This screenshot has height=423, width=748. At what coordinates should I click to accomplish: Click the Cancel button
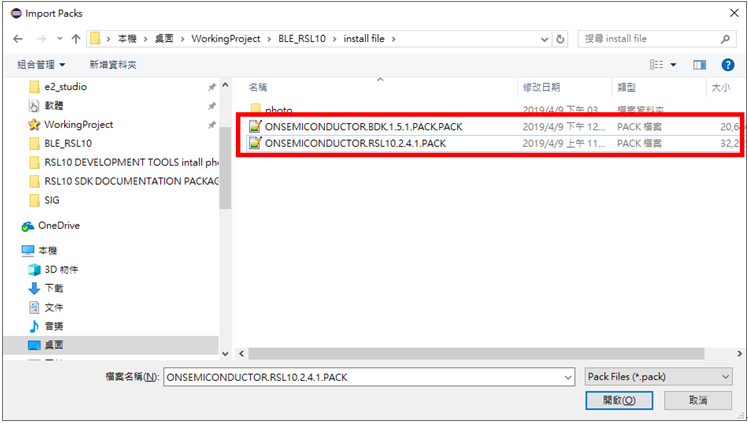(698, 400)
